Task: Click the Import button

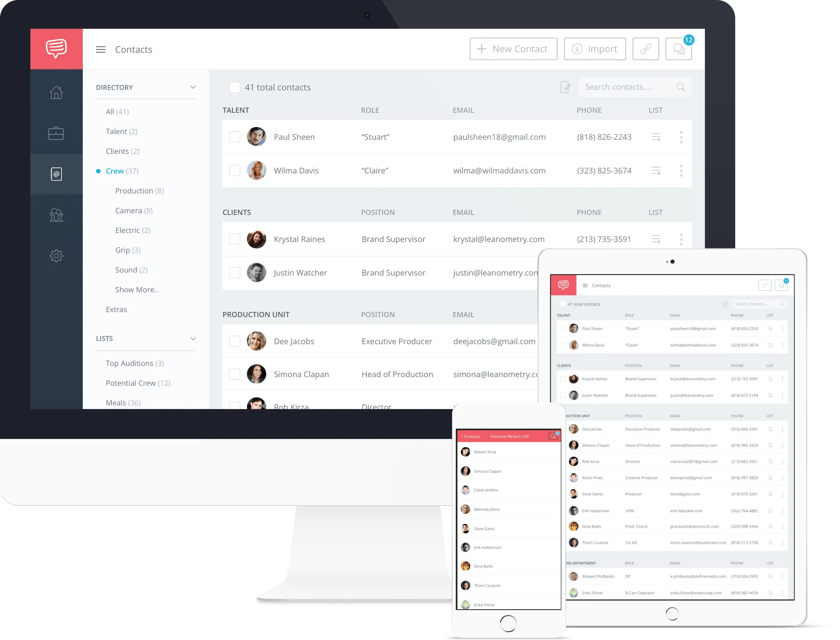Action: (593, 48)
